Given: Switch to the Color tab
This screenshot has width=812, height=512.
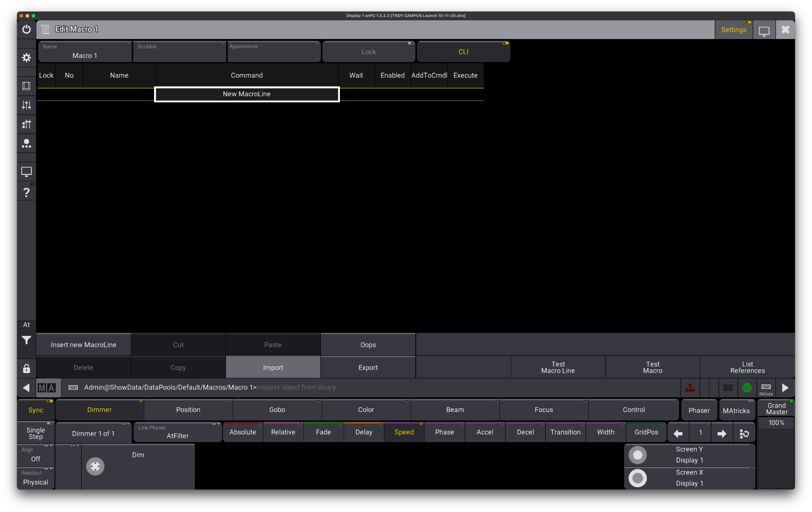Looking at the screenshot, I should point(366,410).
